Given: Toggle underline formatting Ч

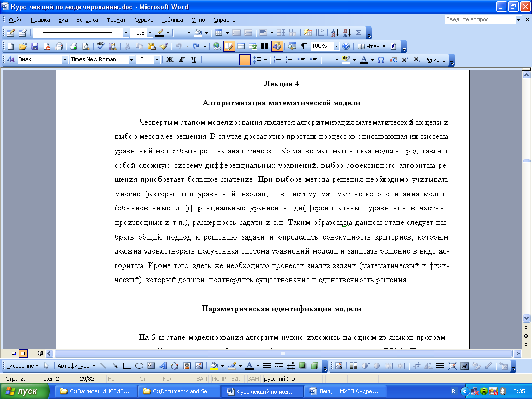Looking at the screenshot, I should pos(193,60).
